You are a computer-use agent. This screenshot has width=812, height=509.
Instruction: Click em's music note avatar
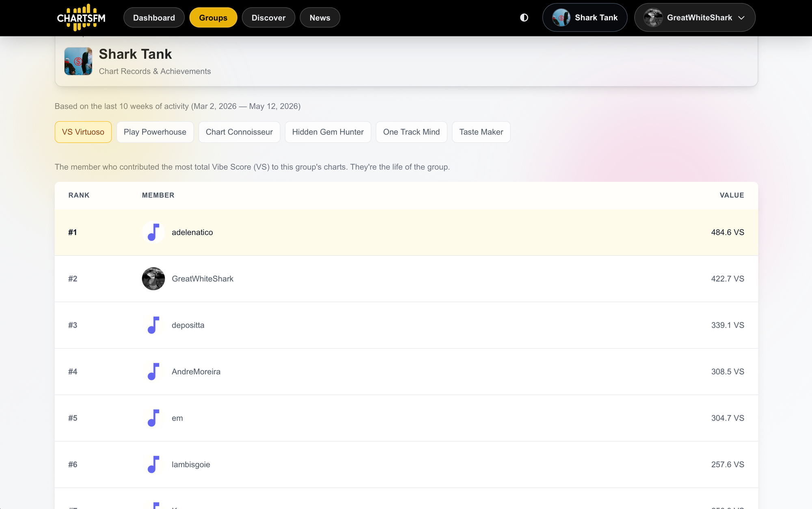pyautogui.click(x=153, y=418)
